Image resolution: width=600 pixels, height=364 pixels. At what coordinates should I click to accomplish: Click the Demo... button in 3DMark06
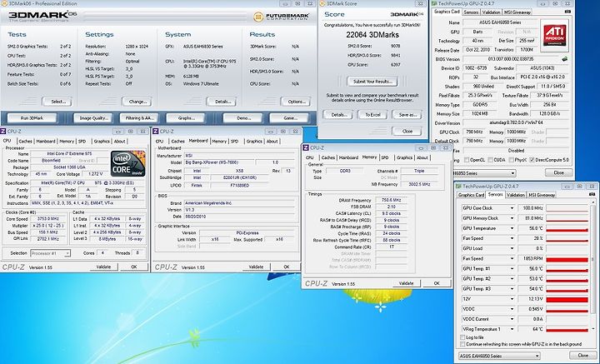242,118
